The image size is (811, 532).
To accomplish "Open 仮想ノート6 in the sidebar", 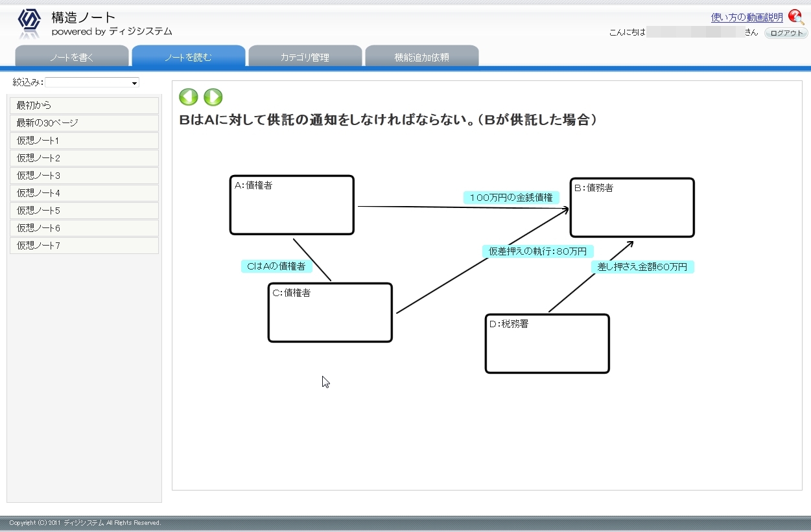I will [x=84, y=228].
